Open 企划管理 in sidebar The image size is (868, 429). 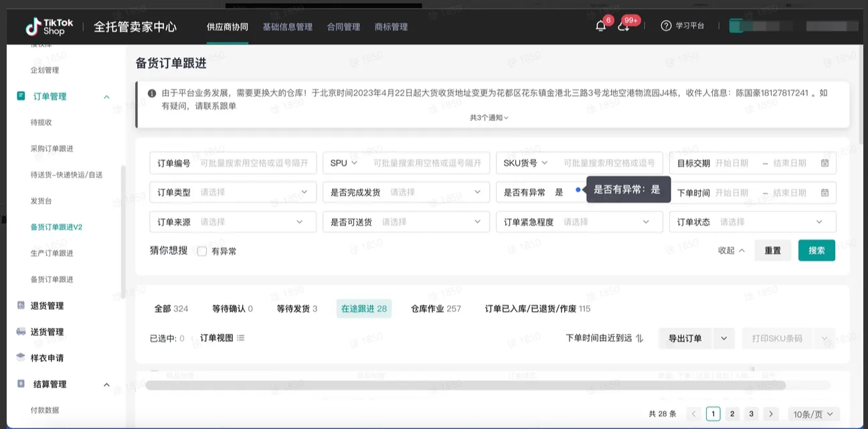click(45, 70)
